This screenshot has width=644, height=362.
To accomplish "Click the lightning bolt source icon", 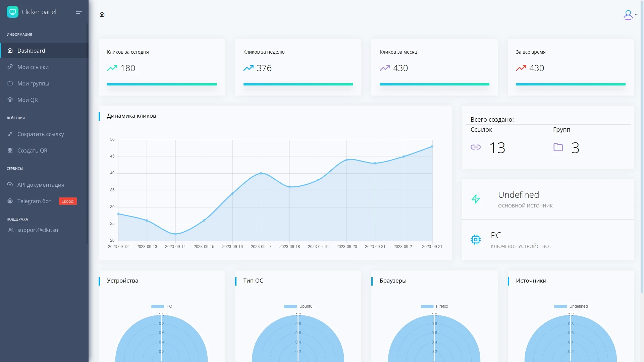I will pyautogui.click(x=476, y=199).
